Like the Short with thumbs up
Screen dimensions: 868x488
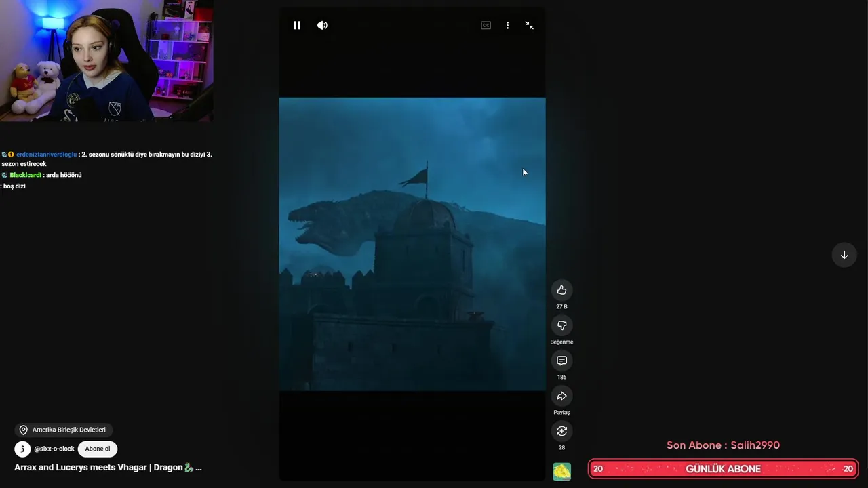click(561, 290)
